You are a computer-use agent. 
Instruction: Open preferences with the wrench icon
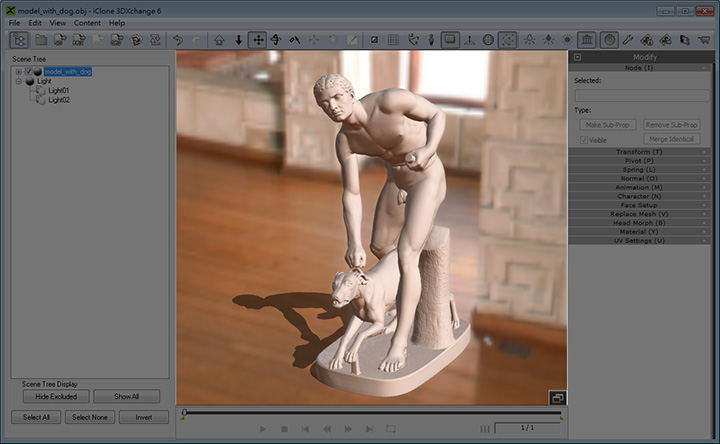(628, 40)
